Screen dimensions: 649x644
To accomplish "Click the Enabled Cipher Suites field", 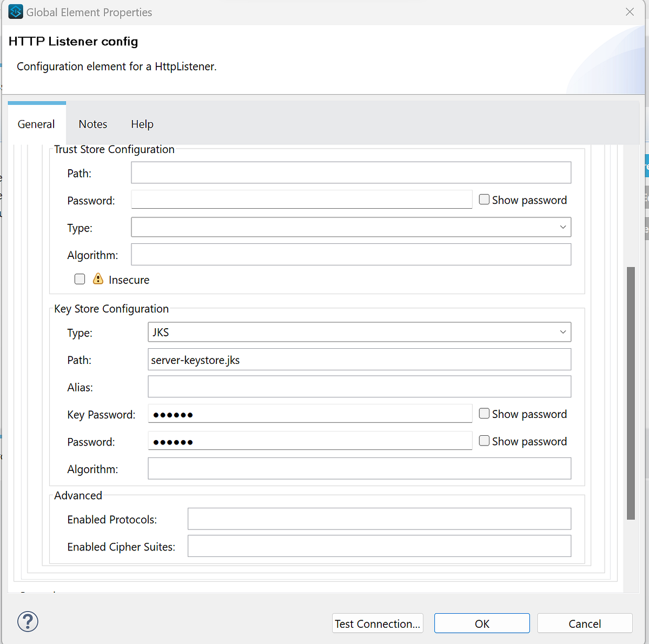I will [379, 546].
